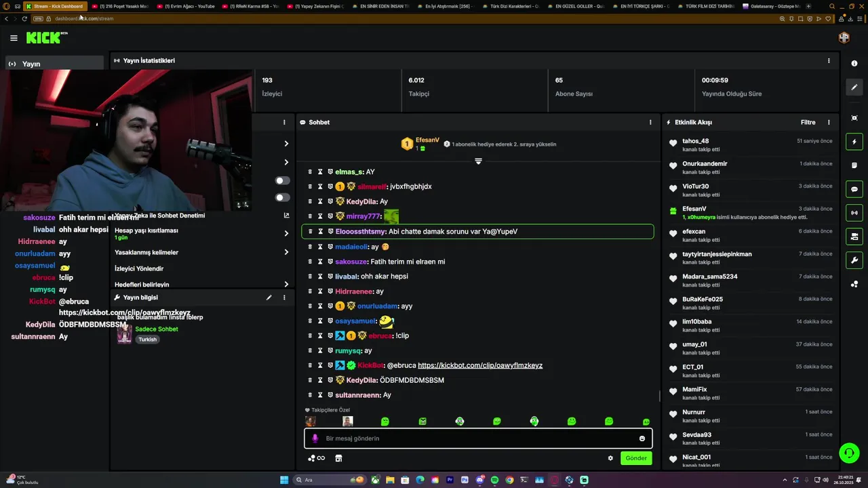868x488 pixels.
Task: Click the delete icon on elmas_s message
Action: point(310,172)
